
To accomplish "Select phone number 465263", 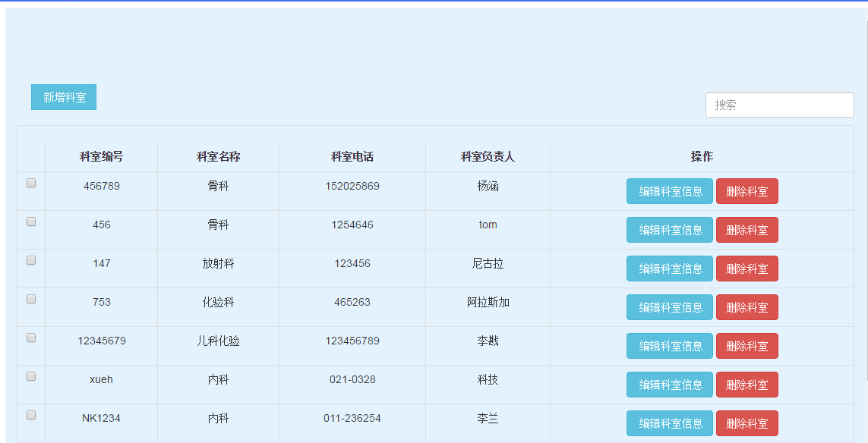I will pyautogui.click(x=352, y=303).
